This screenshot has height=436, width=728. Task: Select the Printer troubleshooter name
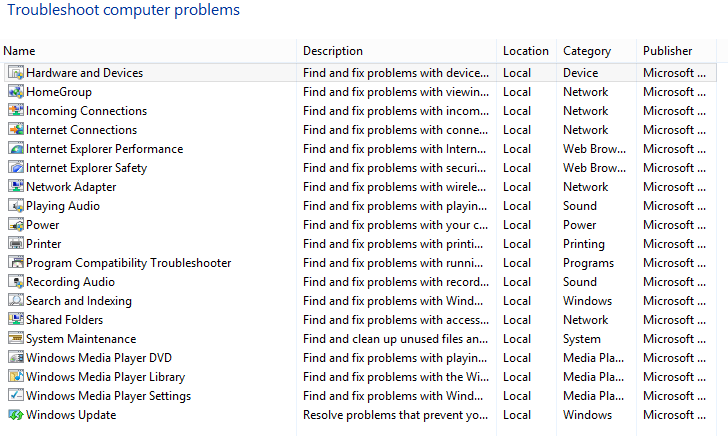click(x=44, y=244)
